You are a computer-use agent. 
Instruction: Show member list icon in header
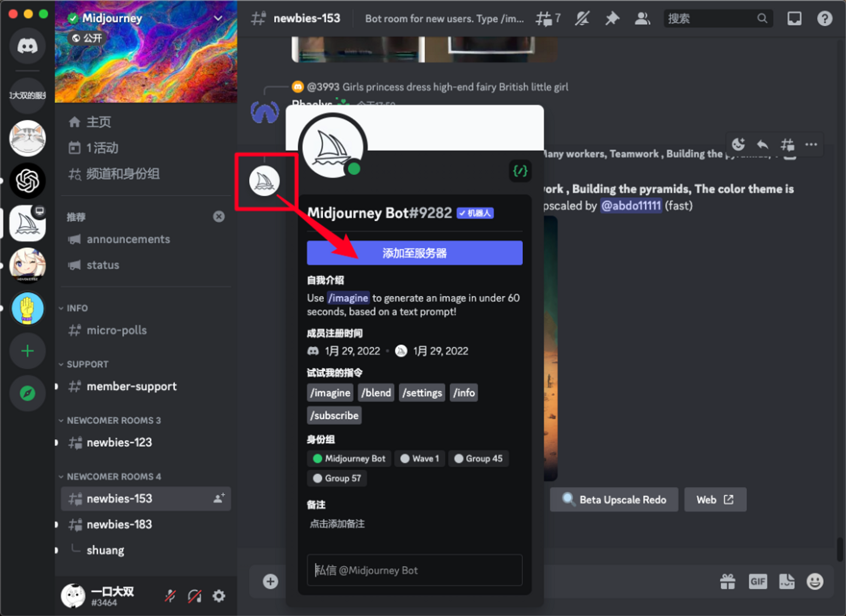[x=642, y=18]
